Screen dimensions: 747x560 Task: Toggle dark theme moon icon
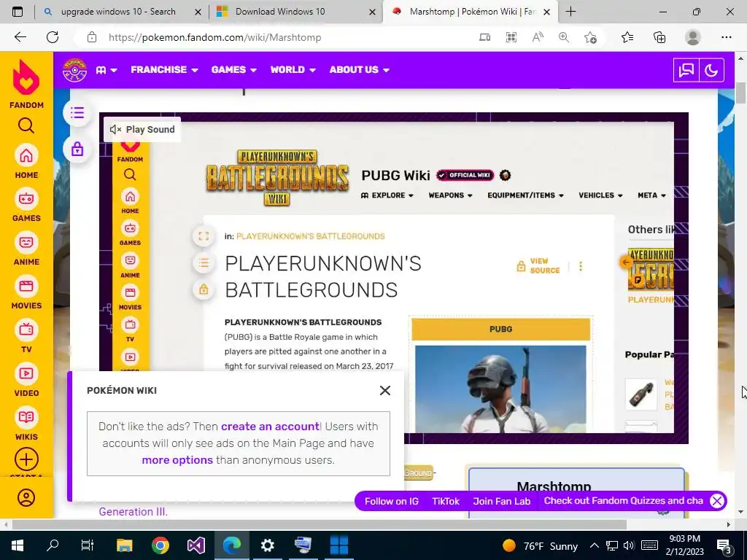pyautogui.click(x=711, y=71)
